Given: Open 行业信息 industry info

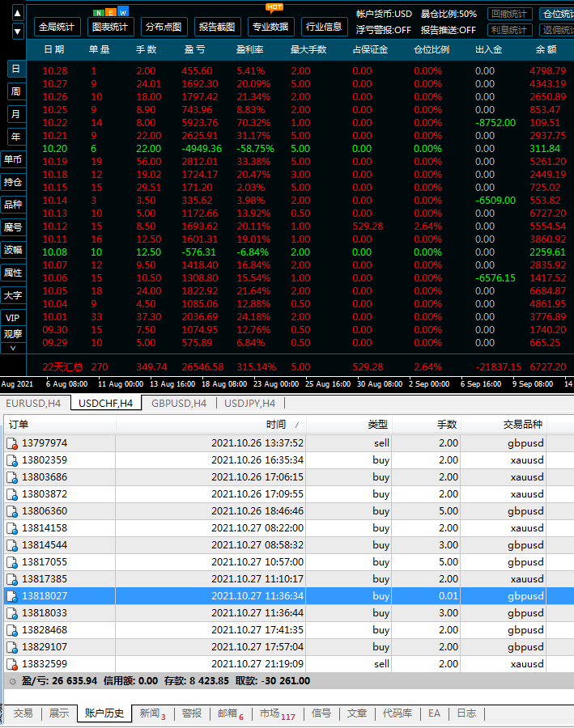Looking at the screenshot, I should pos(324,27).
